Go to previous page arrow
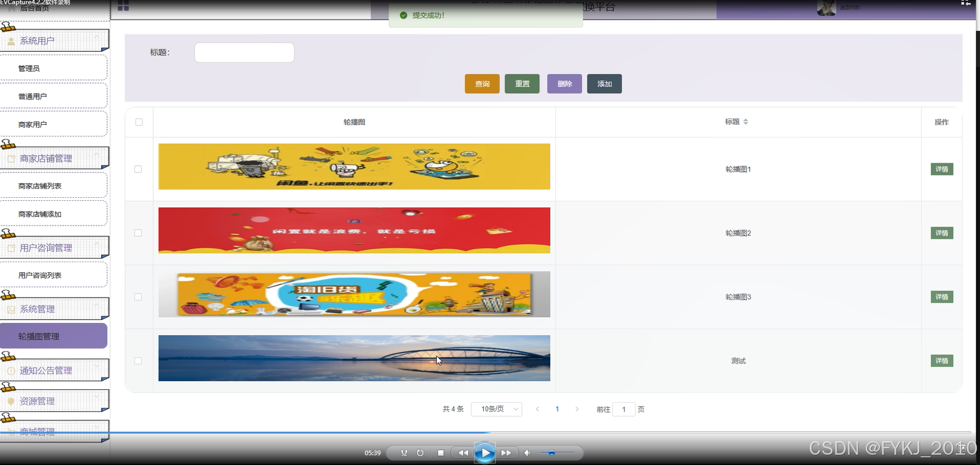Screen dimensions: 980x465 537,409
